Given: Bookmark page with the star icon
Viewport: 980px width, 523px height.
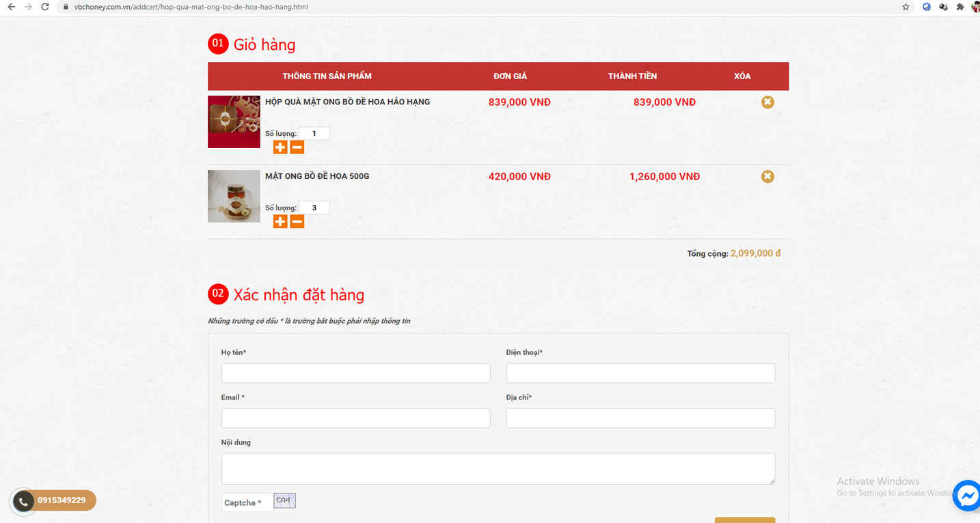Looking at the screenshot, I should pyautogui.click(x=906, y=7).
